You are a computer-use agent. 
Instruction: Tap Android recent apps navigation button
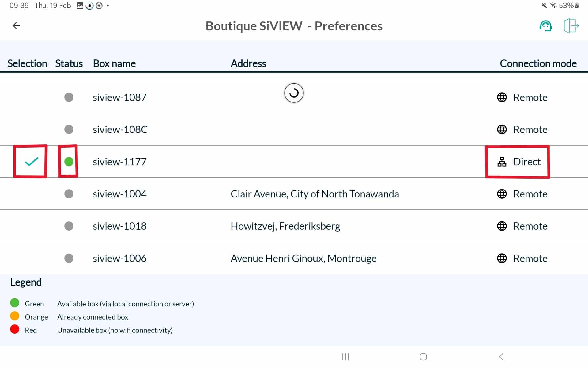pos(345,357)
